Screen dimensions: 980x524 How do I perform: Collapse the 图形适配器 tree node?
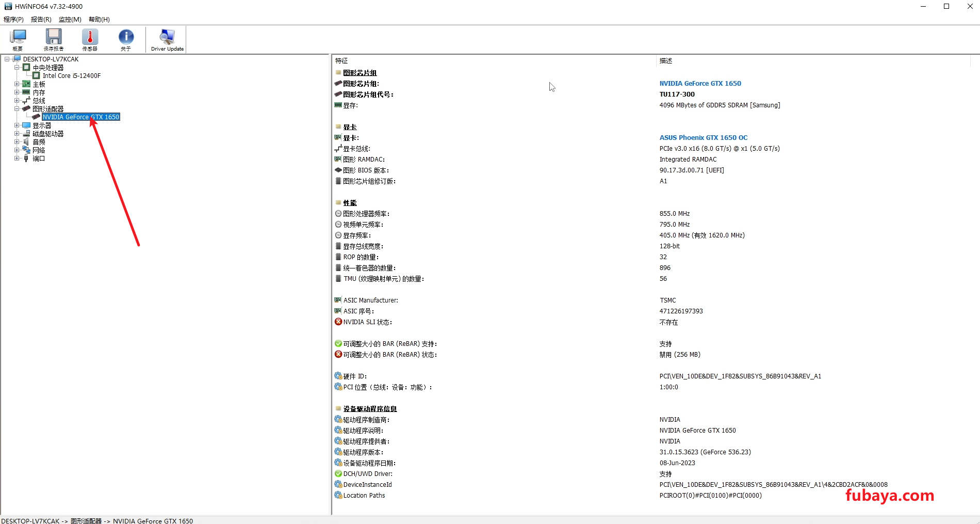tap(17, 108)
